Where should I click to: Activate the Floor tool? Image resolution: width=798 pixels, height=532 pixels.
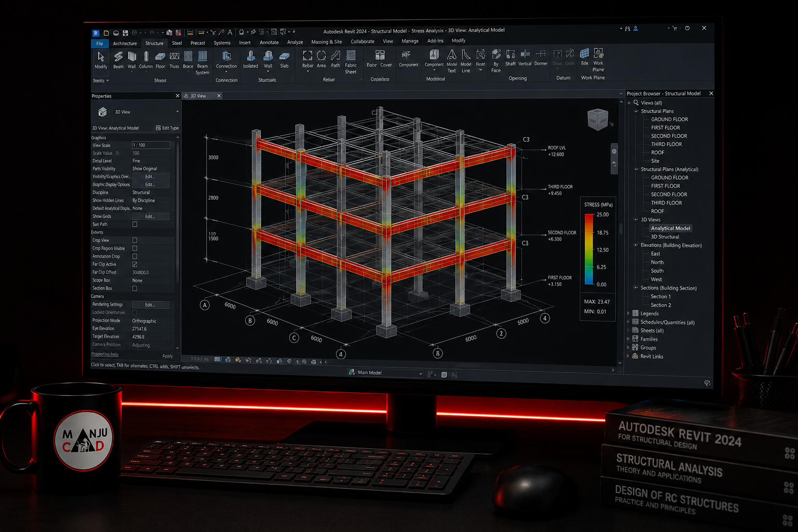(x=160, y=60)
